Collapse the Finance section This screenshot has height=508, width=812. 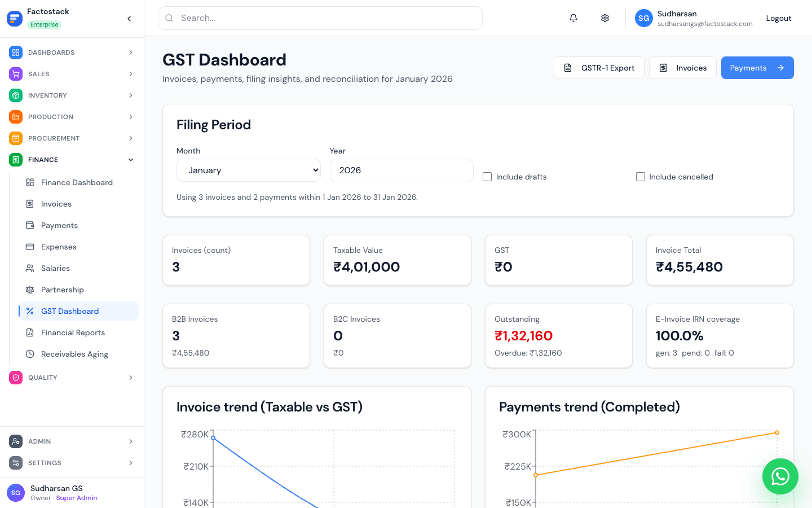tap(72, 160)
